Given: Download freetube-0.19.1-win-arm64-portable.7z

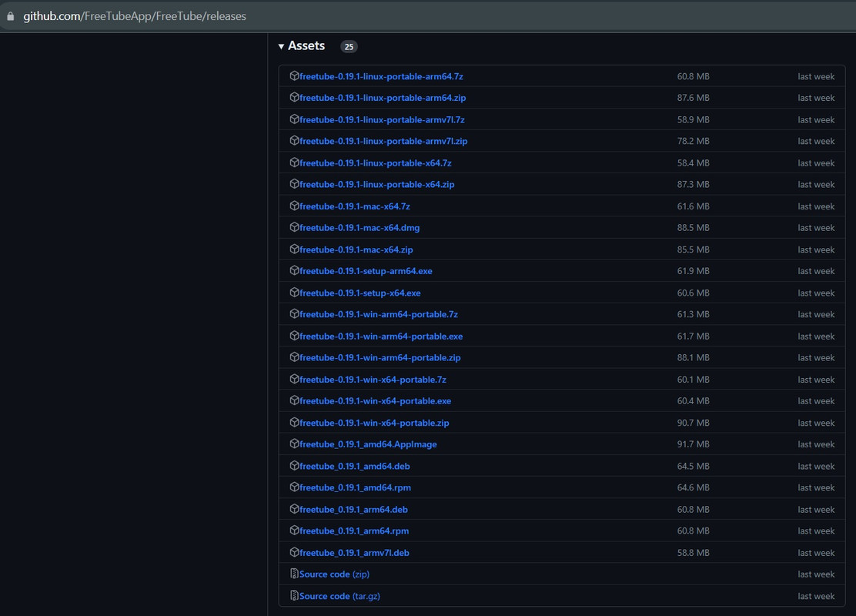Looking at the screenshot, I should 378,314.
